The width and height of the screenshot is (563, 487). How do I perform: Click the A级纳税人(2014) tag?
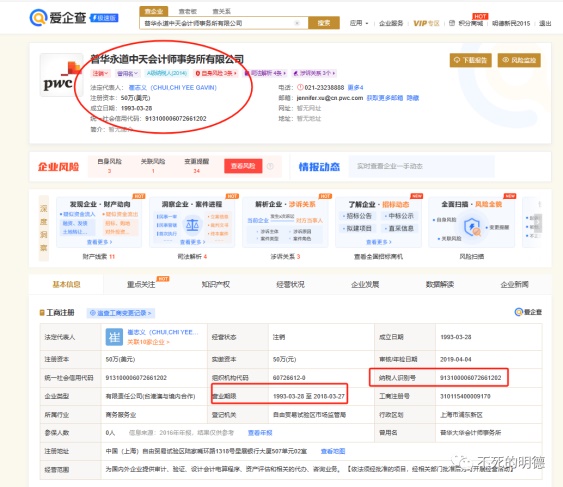click(x=167, y=73)
